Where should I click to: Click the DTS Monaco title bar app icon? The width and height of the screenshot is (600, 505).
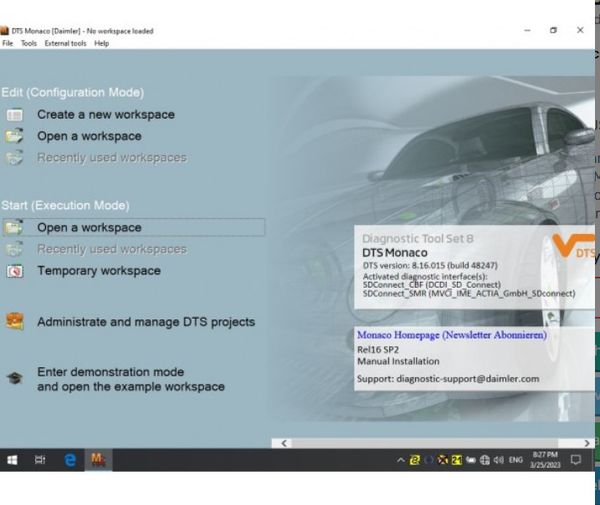(x=4, y=31)
